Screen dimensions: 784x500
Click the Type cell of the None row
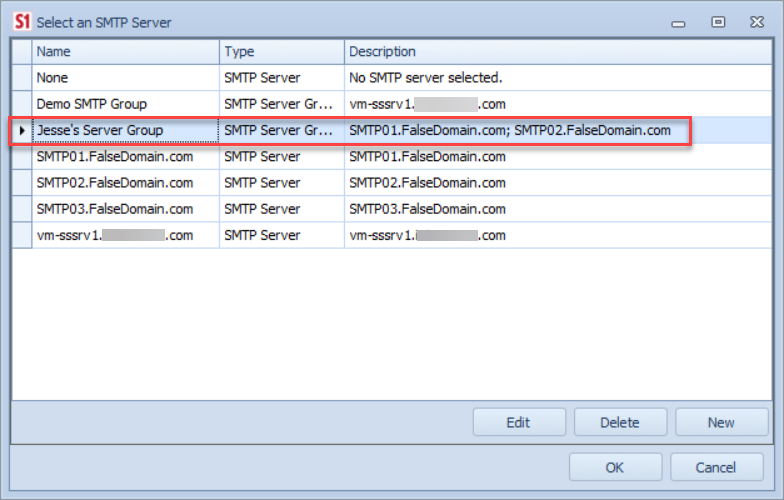[x=282, y=78]
